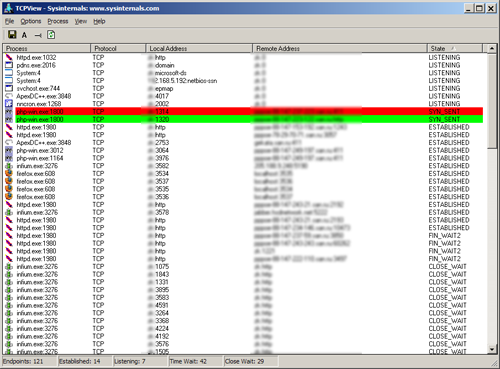Click the infium icon on port 1075 row
Viewport: 500px width, 369px height.
pos(9,267)
